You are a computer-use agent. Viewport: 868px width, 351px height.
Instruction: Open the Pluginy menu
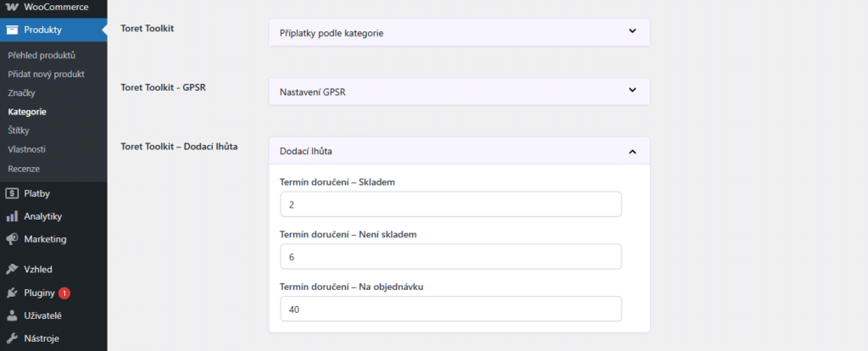pyautogui.click(x=53, y=292)
